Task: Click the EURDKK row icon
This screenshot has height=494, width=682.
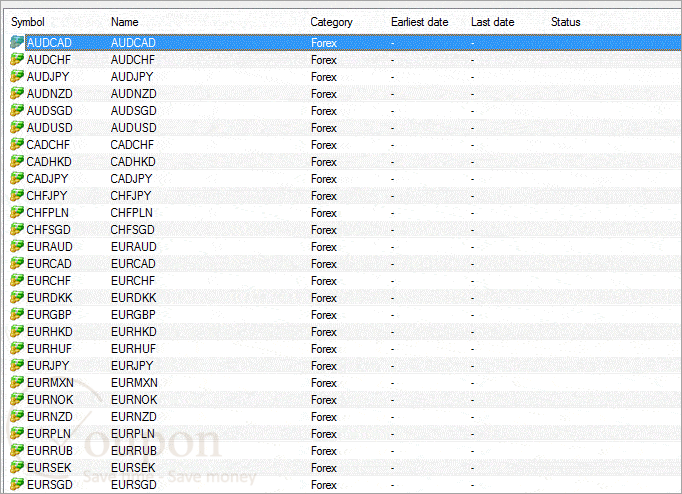Action: (17, 297)
